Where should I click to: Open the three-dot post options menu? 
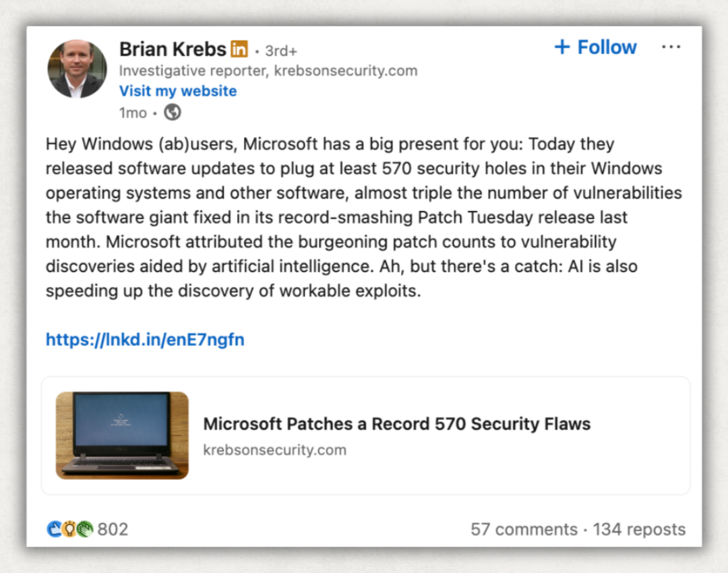(671, 47)
